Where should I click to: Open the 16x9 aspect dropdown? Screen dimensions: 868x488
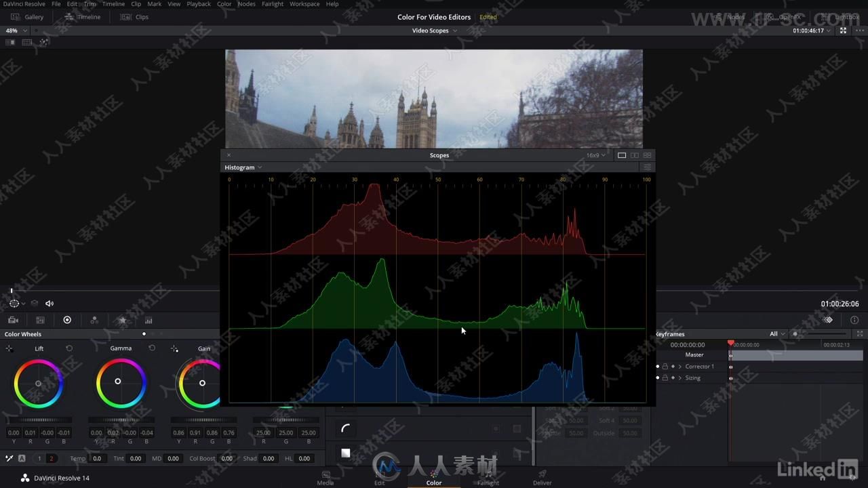click(x=596, y=155)
